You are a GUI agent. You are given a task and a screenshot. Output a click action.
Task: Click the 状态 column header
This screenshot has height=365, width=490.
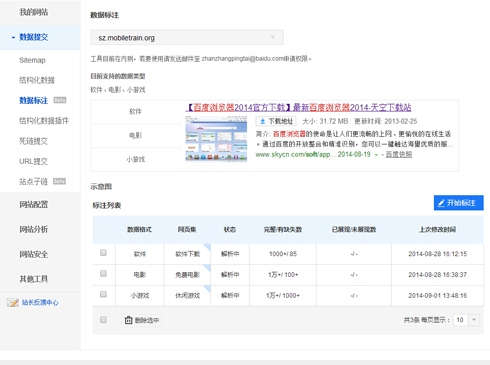click(x=230, y=229)
